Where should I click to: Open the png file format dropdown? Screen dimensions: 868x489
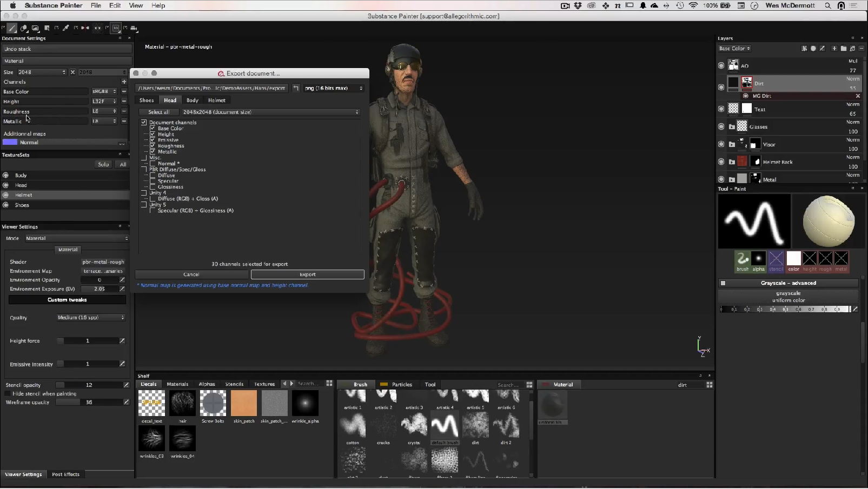tap(334, 88)
